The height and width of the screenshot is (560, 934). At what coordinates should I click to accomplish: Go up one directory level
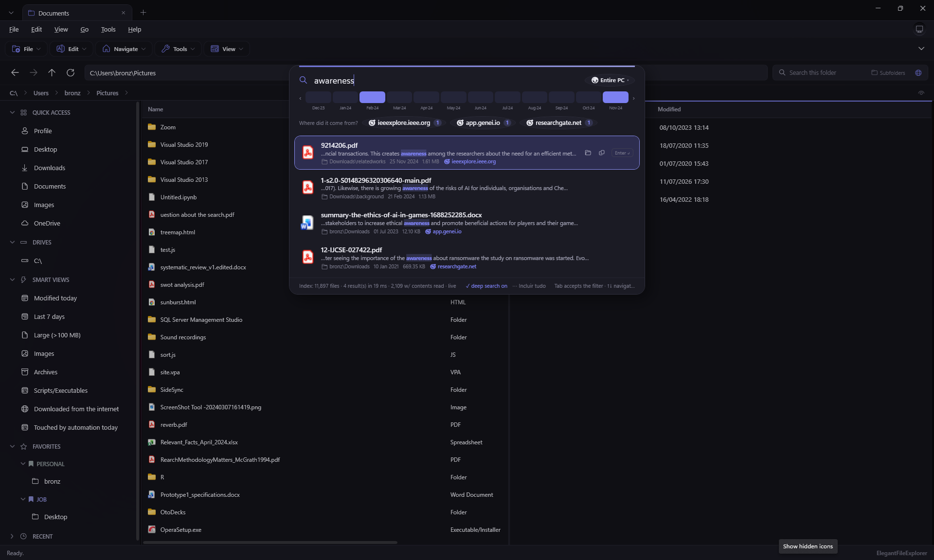[52, 73]
